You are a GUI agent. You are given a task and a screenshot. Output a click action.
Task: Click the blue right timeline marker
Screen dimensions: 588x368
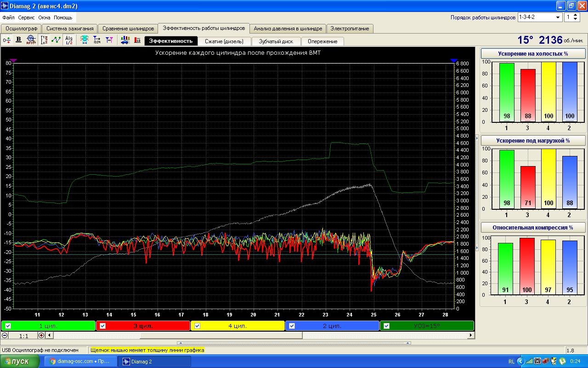[454, 60]
